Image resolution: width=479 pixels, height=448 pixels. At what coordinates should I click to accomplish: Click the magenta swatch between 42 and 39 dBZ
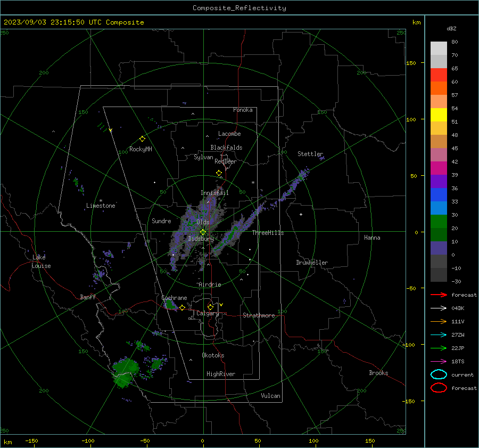coord(439,168)
